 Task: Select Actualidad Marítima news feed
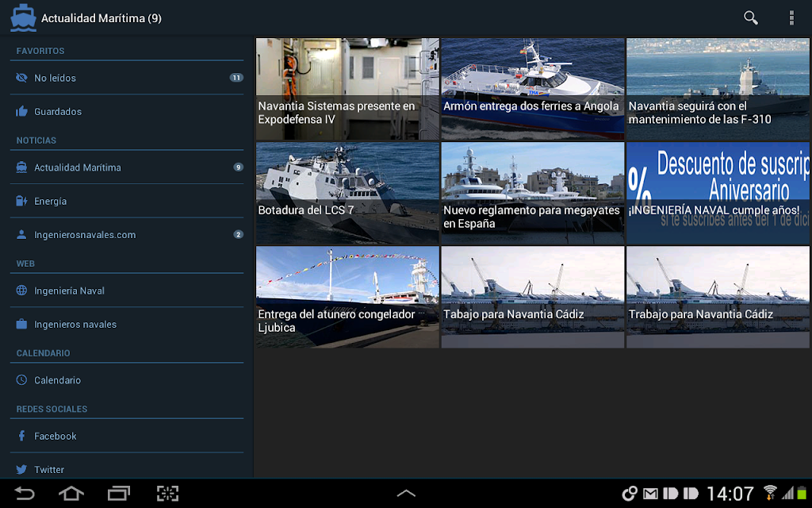(x=127, y=167)
